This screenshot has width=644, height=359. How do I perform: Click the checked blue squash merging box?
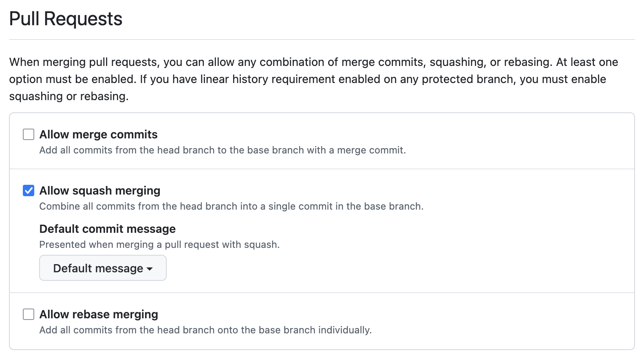pos(28,190)
